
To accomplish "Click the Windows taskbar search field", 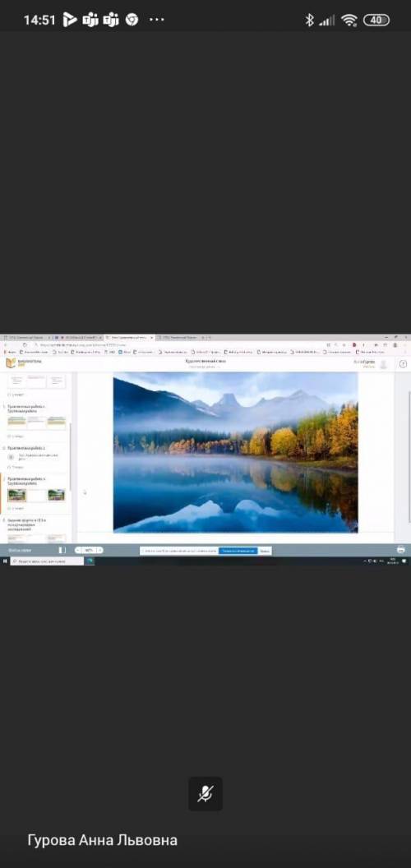I will (47, 561).
